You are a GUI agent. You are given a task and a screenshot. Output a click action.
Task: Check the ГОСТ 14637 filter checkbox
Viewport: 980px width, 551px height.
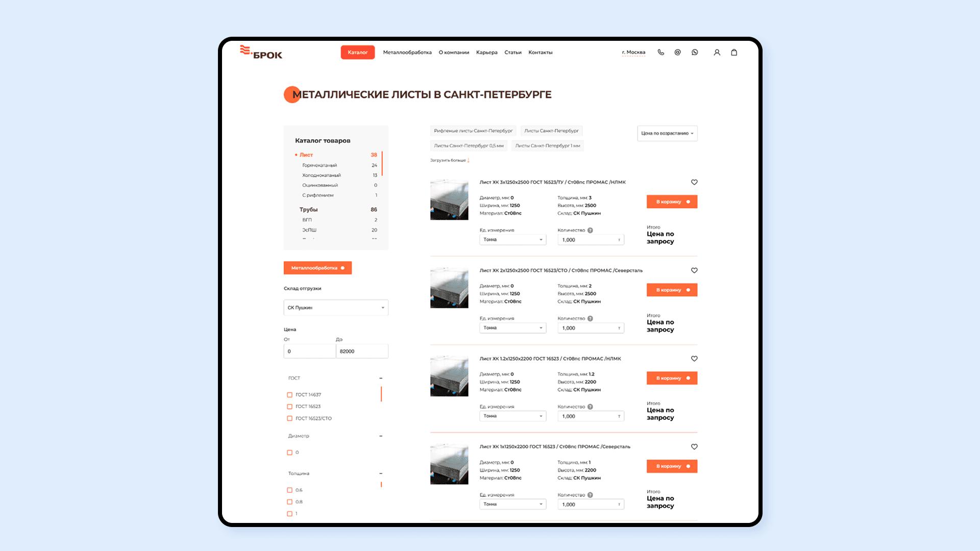pos(289,395)
